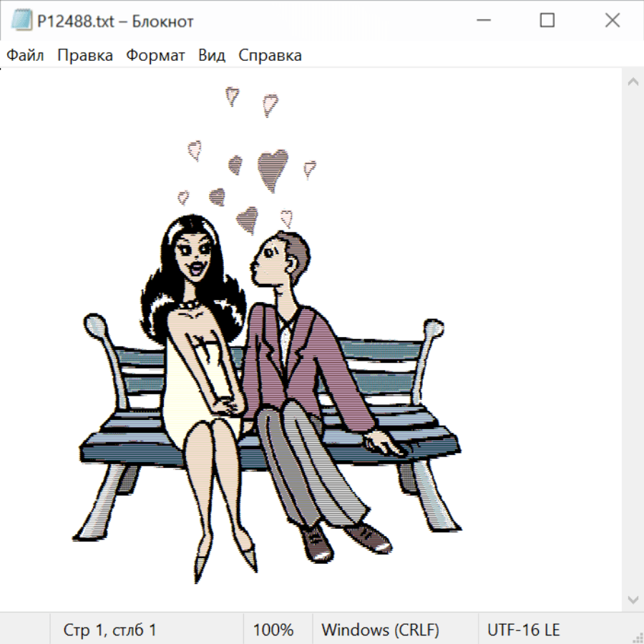The height and width of the screenshot is (644, 644).
Task: Click the P12488.txt – Блокнот title text
Action: click(115, 21)
